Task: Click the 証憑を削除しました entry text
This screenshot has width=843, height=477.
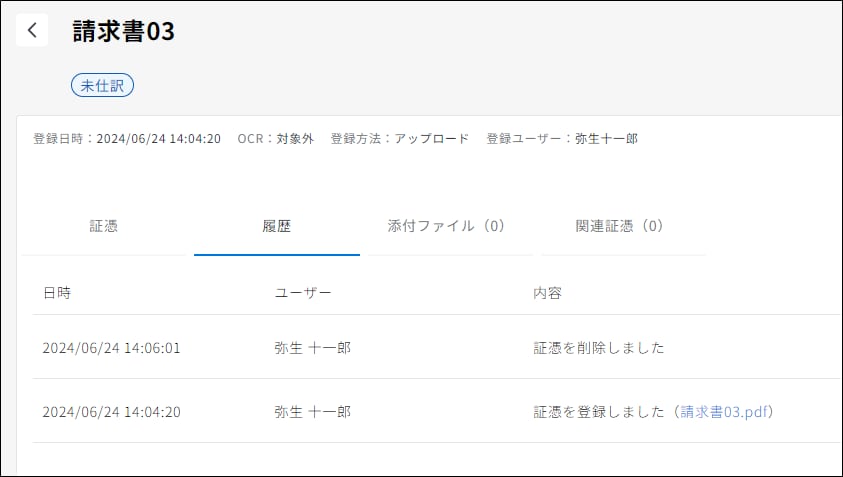Action: [599, 348]
